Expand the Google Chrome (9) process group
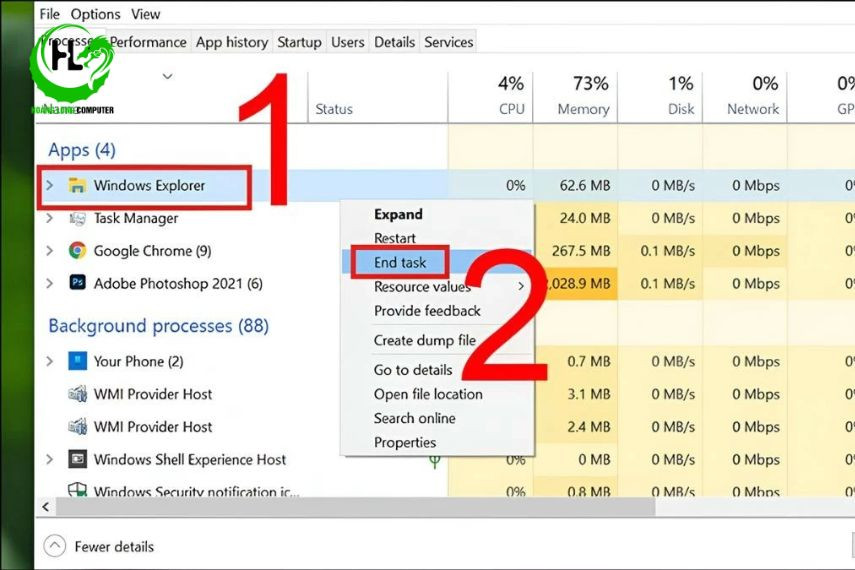855x570 pixels. (50, 251)
